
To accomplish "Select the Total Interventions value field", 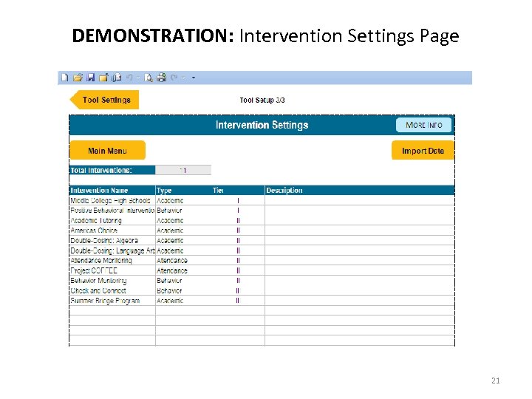I will coord(183,170).
